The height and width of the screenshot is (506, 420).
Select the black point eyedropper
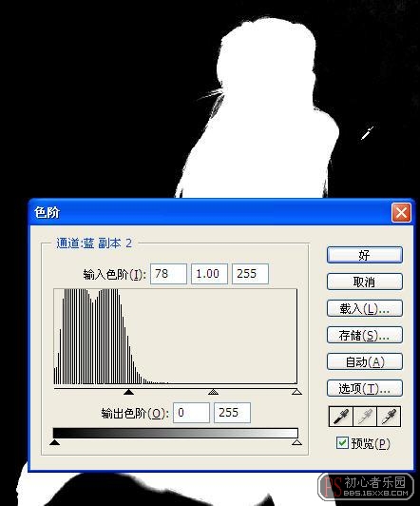click(341, 417)
